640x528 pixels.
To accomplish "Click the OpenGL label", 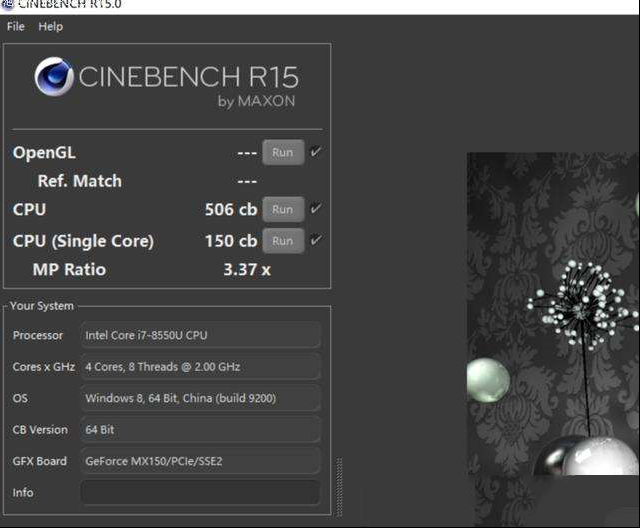I will coord(44,153).
